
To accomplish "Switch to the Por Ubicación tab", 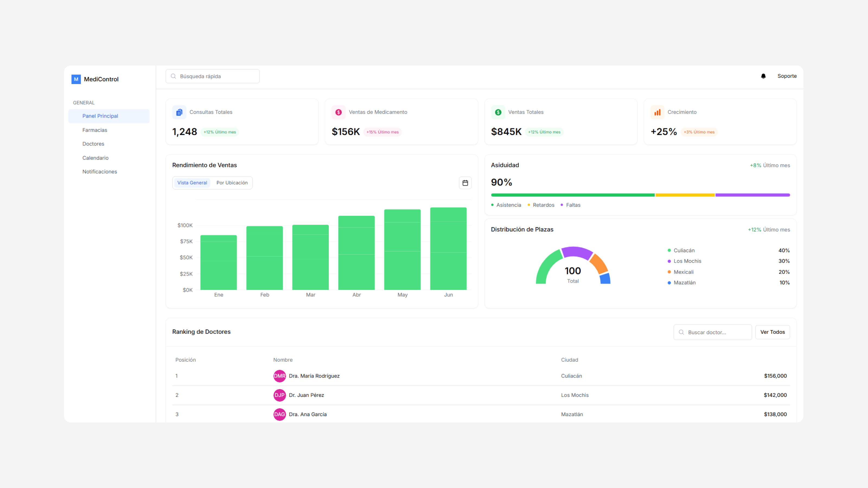I will (232, 183).
